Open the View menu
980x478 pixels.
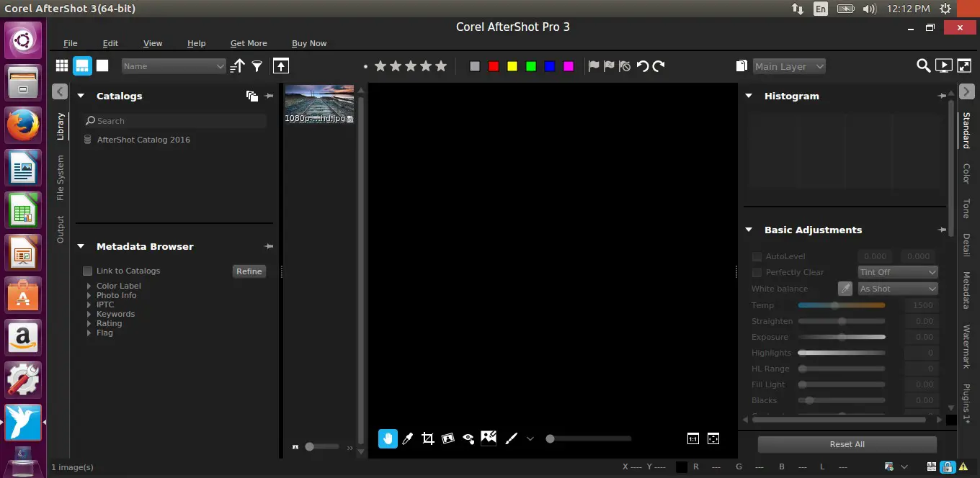(153, 43)
